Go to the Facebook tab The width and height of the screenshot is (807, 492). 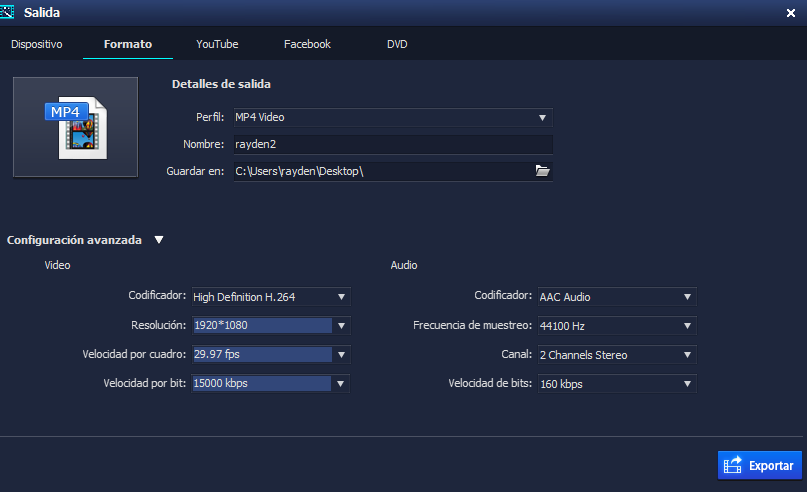click(x=307, y=44)
